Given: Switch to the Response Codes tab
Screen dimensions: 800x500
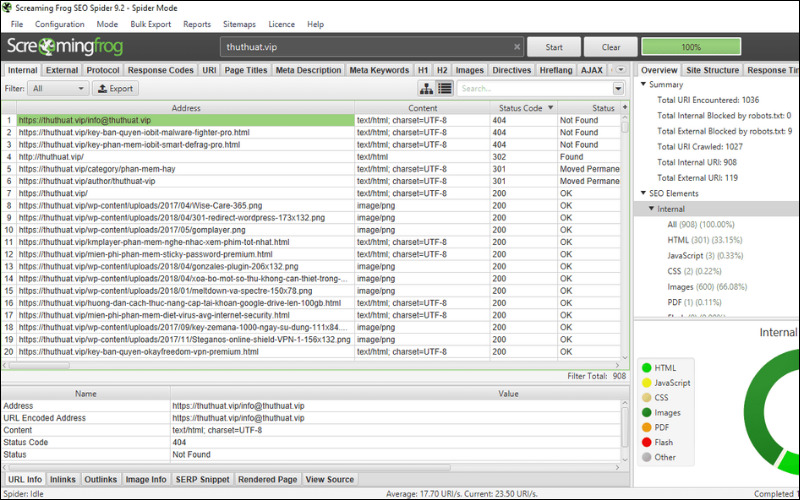Looking at the screenshot, I should point(160,70).
